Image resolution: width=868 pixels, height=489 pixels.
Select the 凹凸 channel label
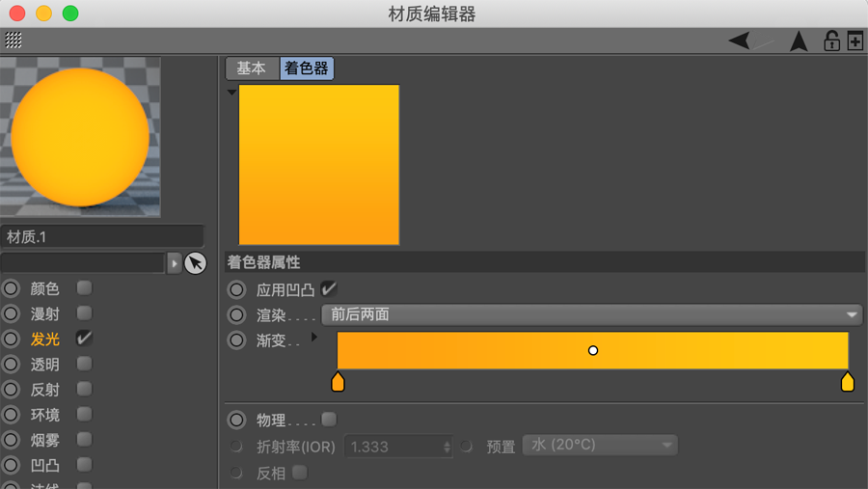click(44, 465)
